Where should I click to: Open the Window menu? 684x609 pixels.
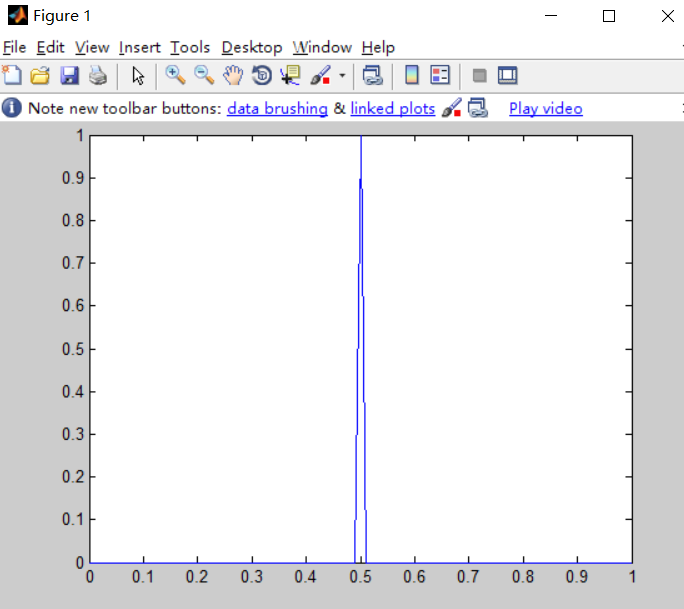[x=322, y=47]
